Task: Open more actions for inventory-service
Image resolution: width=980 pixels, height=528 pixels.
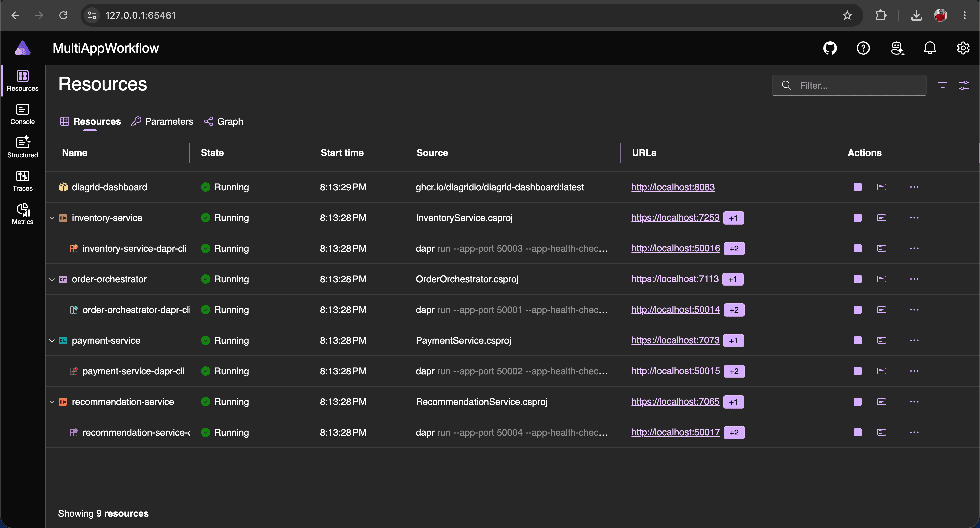Action: (914, 218)
